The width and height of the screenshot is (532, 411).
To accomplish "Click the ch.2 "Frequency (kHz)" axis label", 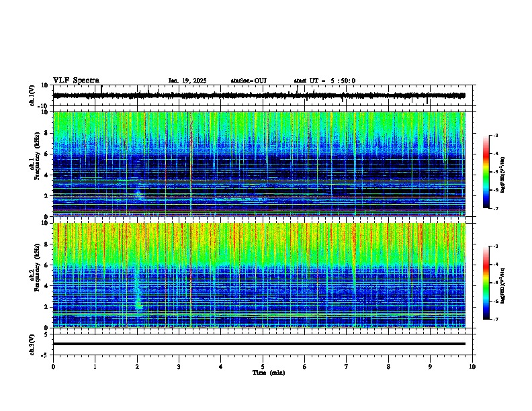I will pos(37,267).
